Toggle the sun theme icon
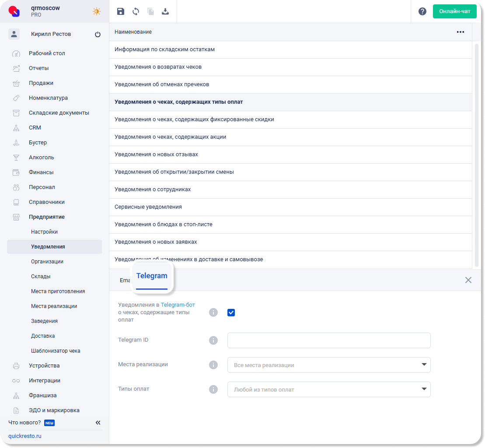 96,12
